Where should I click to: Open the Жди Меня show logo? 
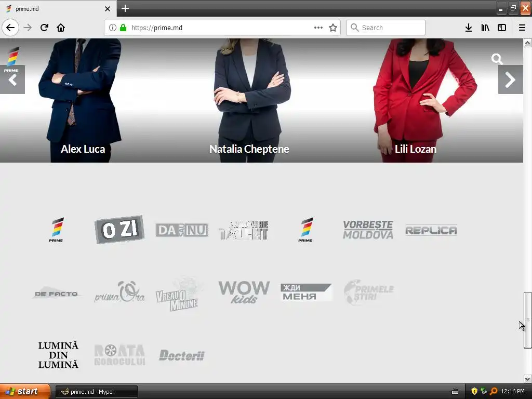coord(306,292)
